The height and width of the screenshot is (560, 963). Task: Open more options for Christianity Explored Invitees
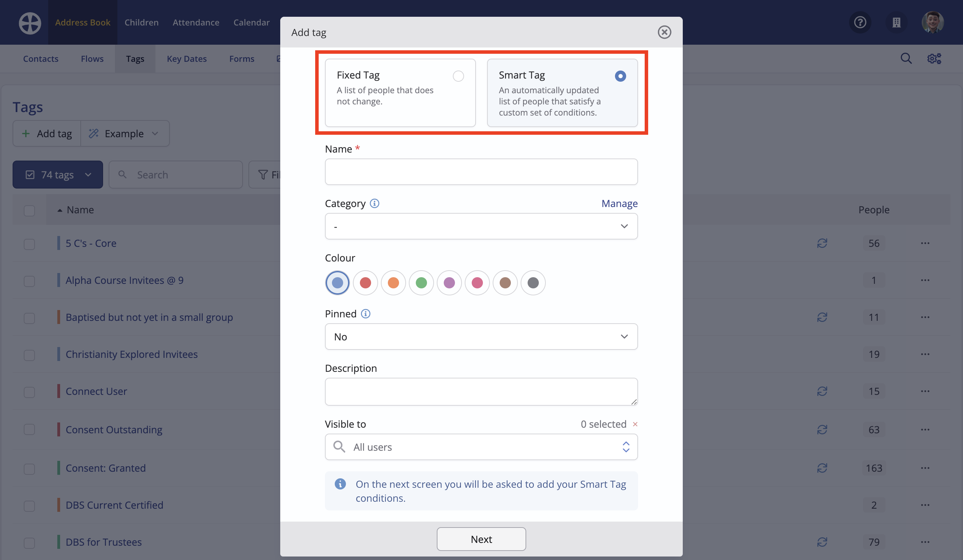[x=925, y=354]
